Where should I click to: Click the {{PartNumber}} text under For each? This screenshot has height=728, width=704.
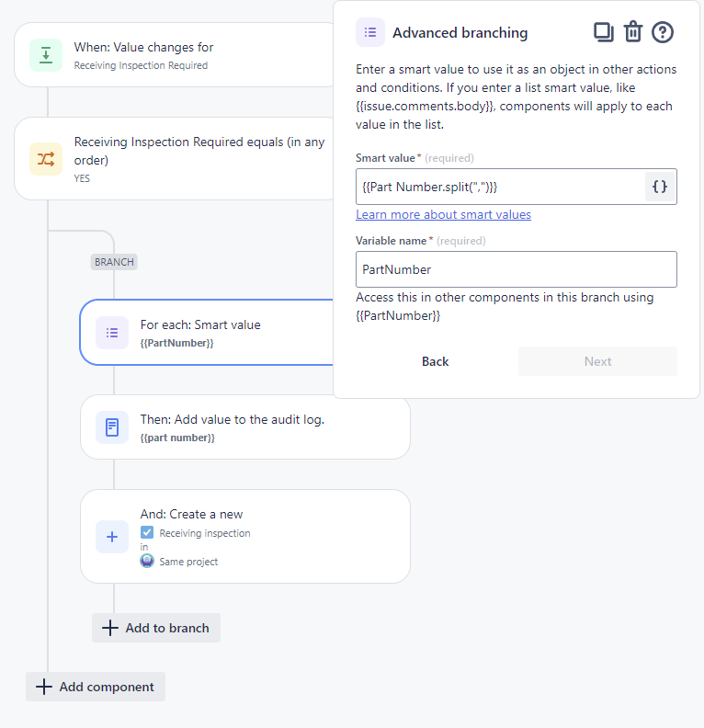coord(176,343)
